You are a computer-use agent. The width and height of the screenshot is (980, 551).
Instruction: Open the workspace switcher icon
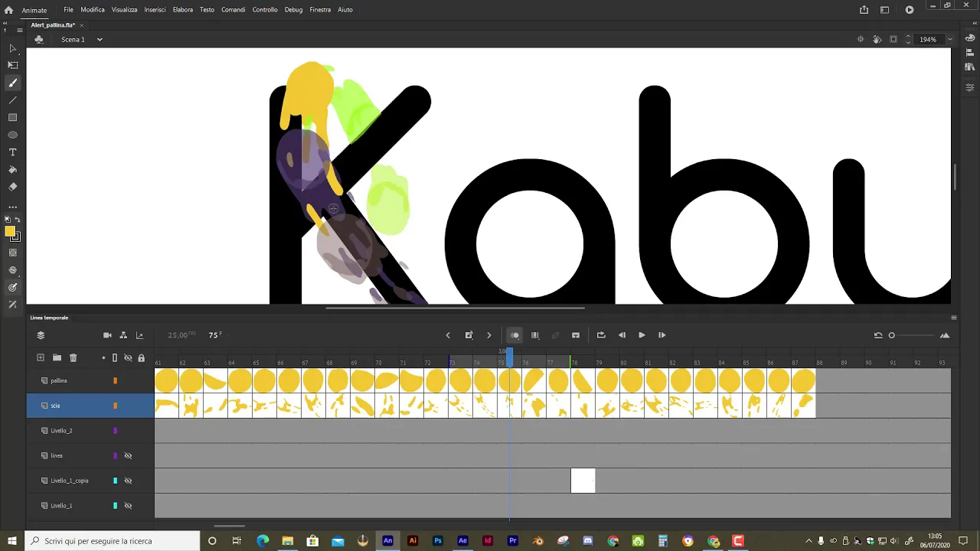click(x=885, y=10)
